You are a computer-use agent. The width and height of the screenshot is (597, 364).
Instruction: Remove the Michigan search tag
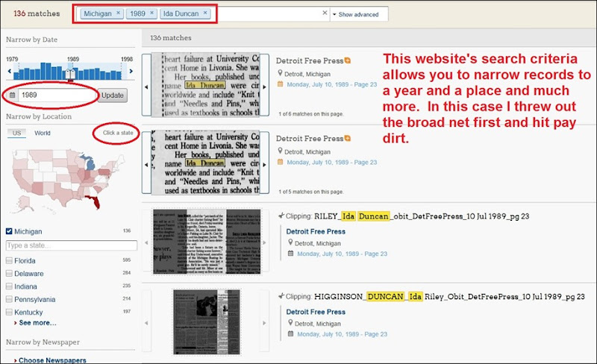pyautogui.click(x=118, y=13)
